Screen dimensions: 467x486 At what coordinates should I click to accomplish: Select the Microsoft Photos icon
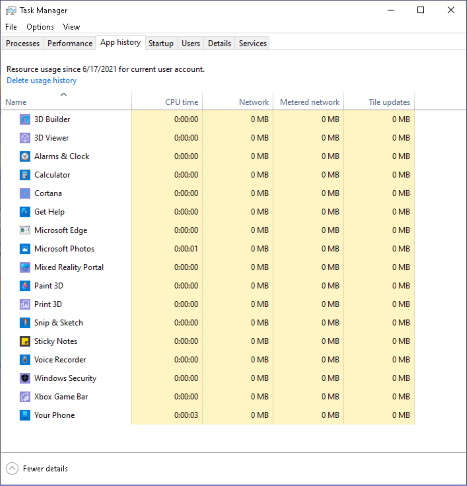[25, 249]
